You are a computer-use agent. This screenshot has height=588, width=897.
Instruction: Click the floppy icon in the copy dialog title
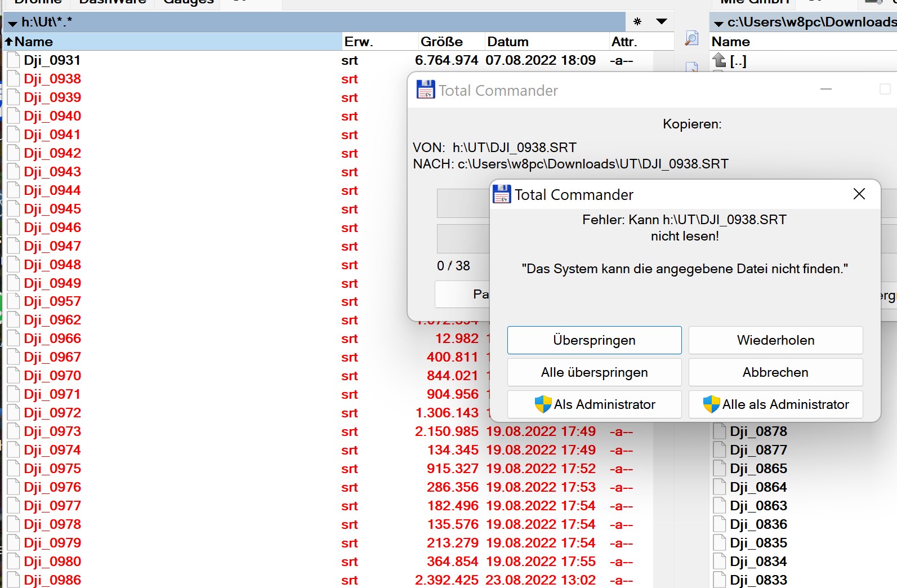click(x=426, y=90)
